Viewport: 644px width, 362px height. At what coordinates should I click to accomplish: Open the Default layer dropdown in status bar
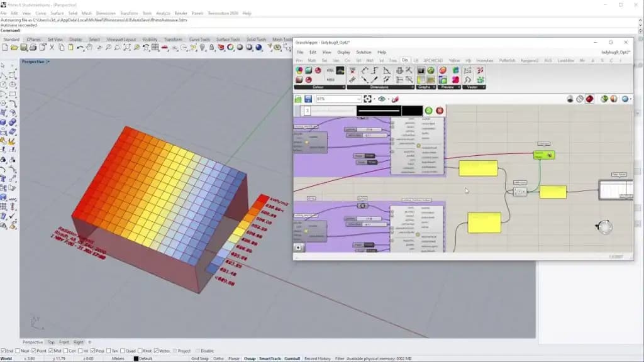coord(145,358)
